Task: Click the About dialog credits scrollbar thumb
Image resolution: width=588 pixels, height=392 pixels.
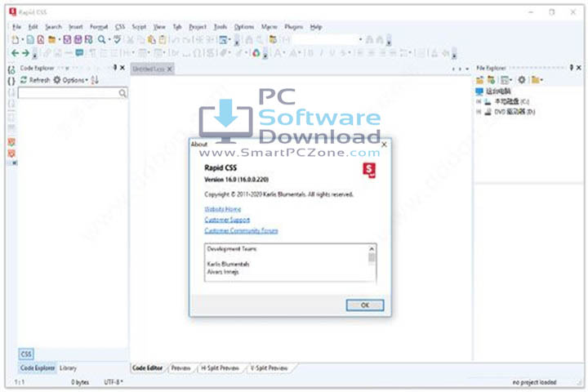Action: coord(372,258)
